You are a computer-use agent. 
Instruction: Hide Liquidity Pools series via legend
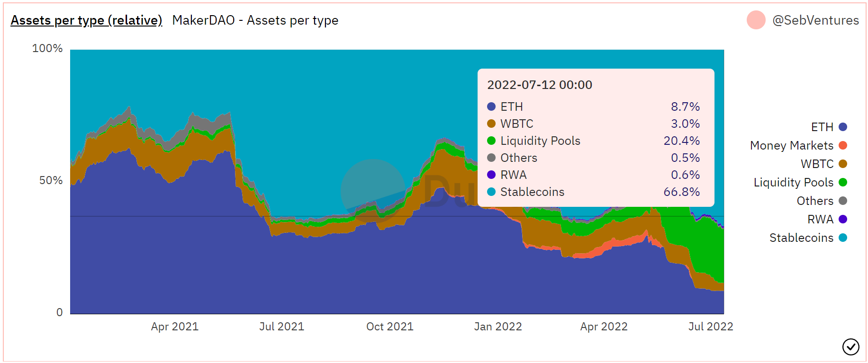pyautogui.click(x=793, y=183)
